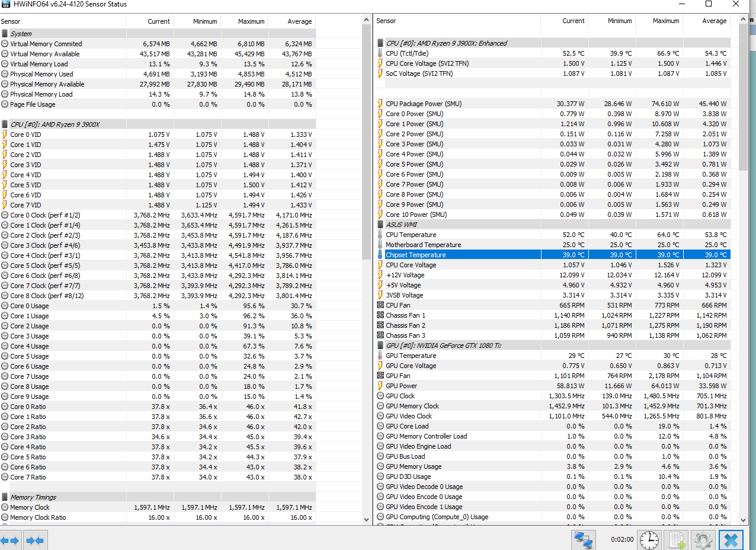
Task: Click thermometer icon beside CPU (Tctl/Tdie)
Action: coord(380,53)
